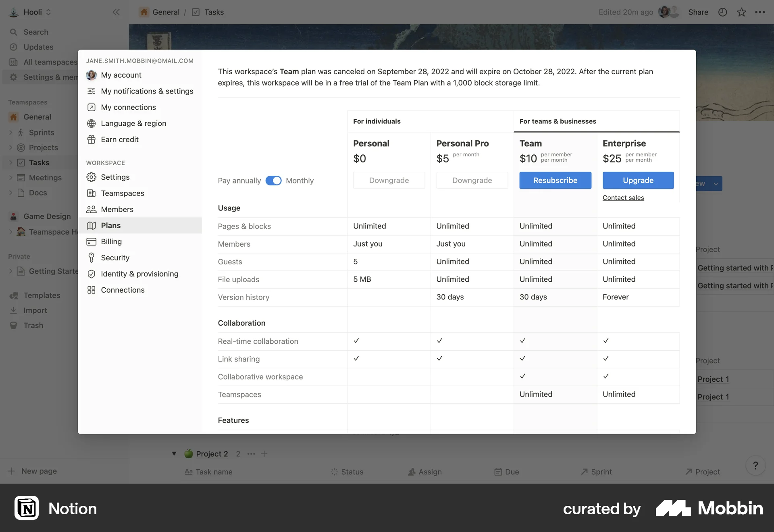This screenshot has height=532, width=774.
Task: Open Identity & provisioning settings
Action: tap(139, 274)
